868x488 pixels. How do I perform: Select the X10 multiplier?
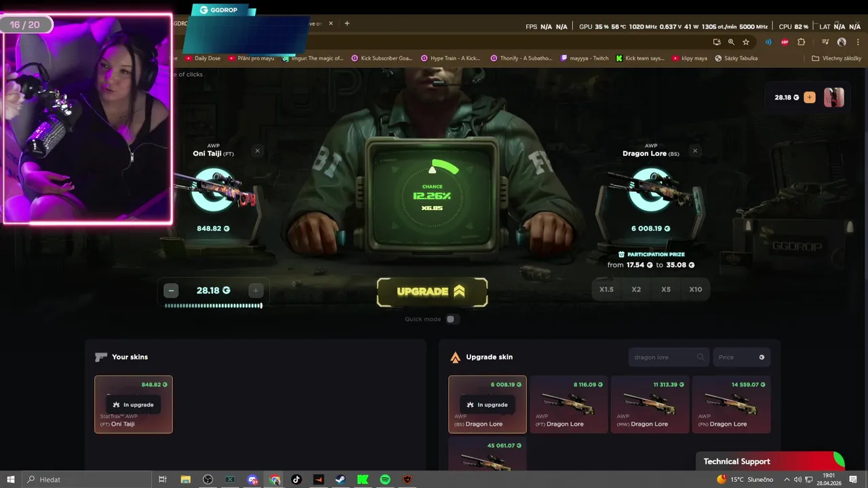(x=696, y=289)
